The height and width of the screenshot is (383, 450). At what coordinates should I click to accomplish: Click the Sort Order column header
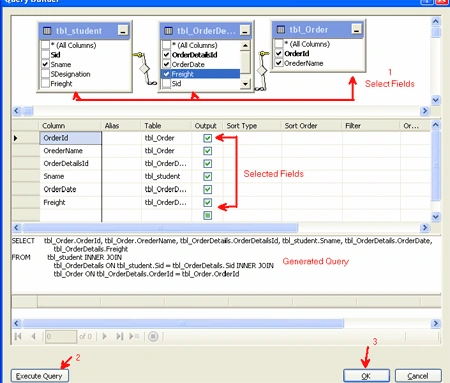(311, 126)
